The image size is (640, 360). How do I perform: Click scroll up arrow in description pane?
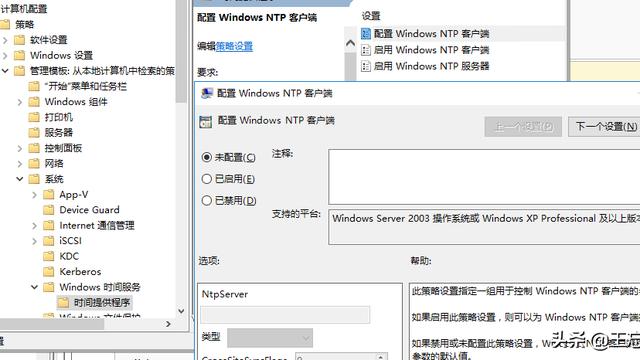point(350,43)
